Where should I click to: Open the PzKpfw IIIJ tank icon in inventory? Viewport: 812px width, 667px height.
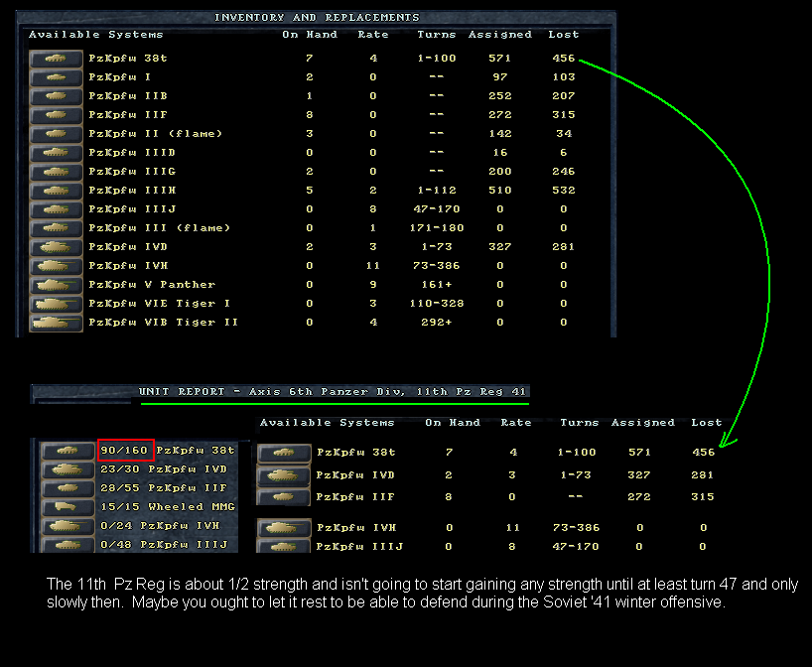coord(56,209)
